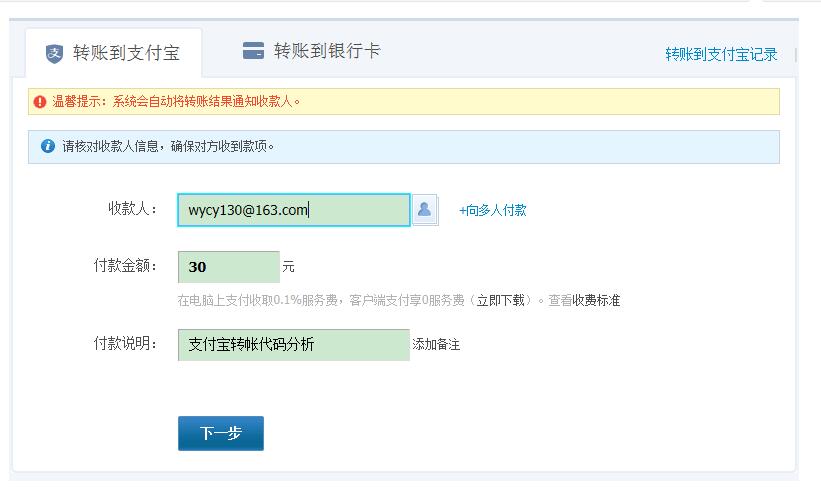Switch to 转账到支付宝 tab
The width and height of the screenshot is (821, 487).
(114, 53)
